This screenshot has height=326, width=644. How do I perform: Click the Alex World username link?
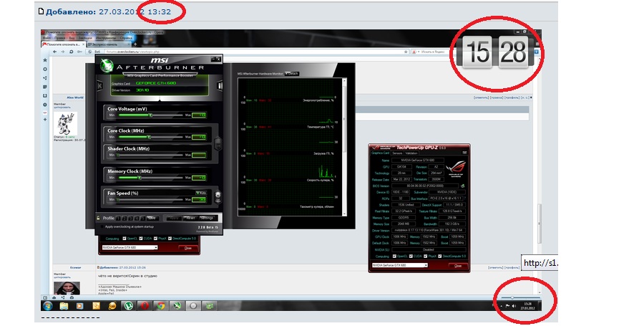pyautogui.click(x=74, y=97)
